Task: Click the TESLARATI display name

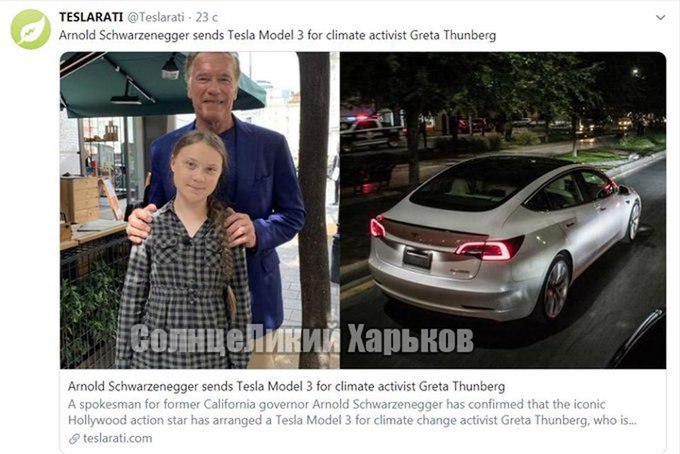Action: tap(91, 17)
